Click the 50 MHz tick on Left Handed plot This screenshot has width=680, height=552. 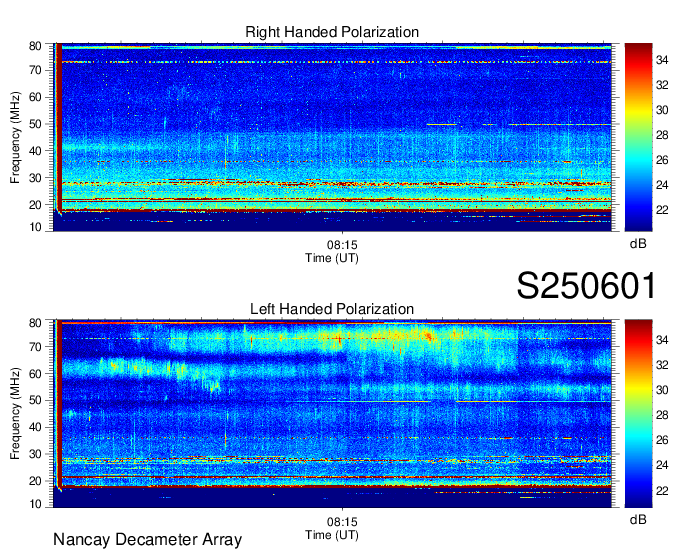pos(35,401)
